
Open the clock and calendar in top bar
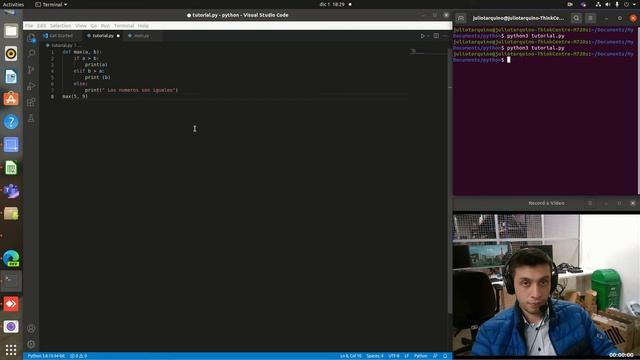coord(332,4)
